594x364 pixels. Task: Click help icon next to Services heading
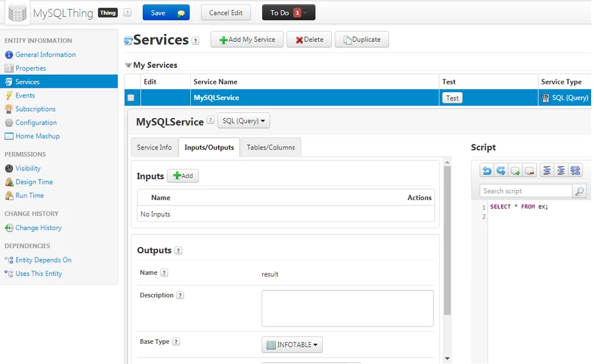196,40
